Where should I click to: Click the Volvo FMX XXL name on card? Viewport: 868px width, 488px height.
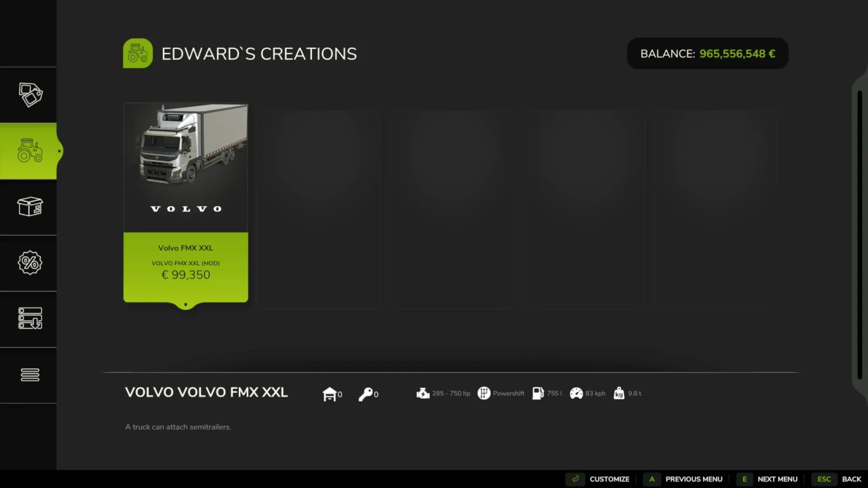point(186,248)
